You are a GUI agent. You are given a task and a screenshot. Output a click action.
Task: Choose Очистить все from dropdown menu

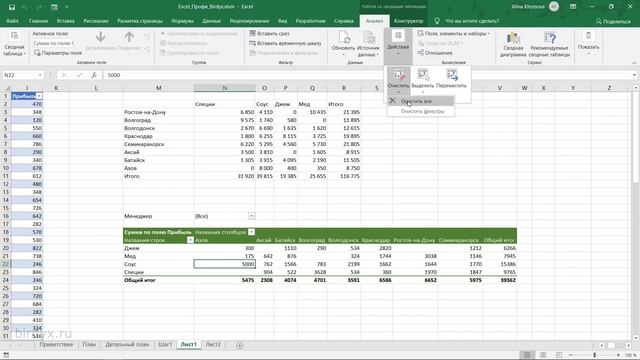tap(421, 101)
